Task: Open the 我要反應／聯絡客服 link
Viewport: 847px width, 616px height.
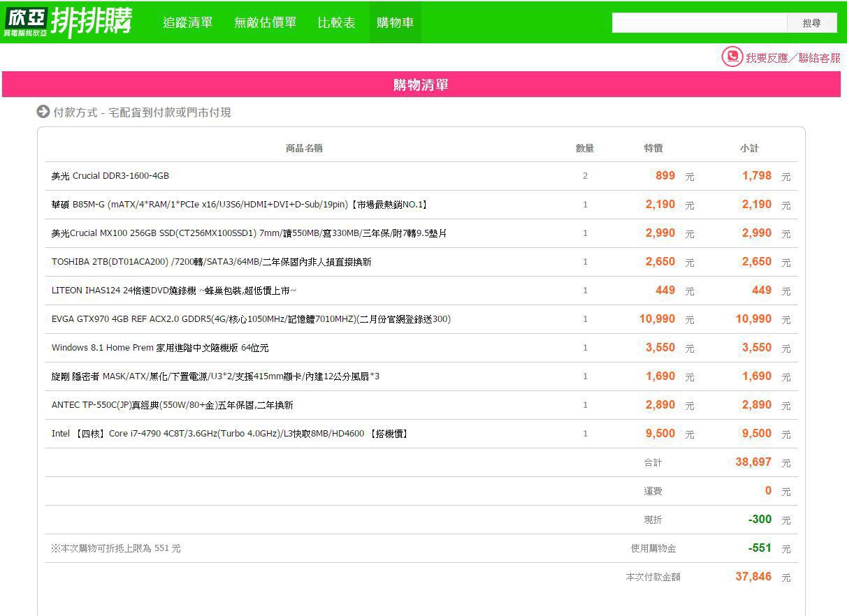Action: tap(792, 58)
